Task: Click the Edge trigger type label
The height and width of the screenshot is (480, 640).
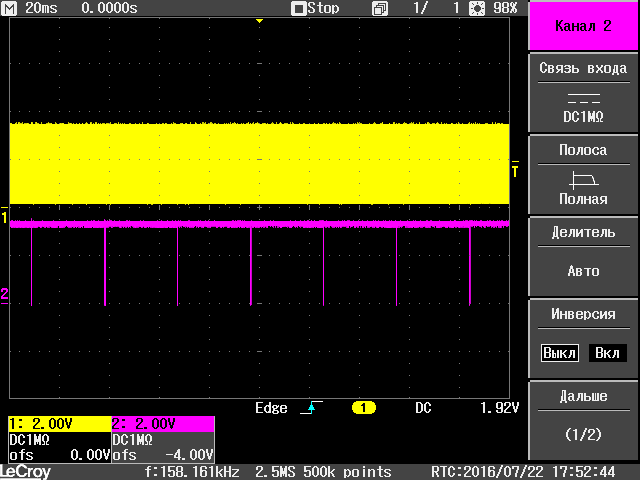Action: 271,408
